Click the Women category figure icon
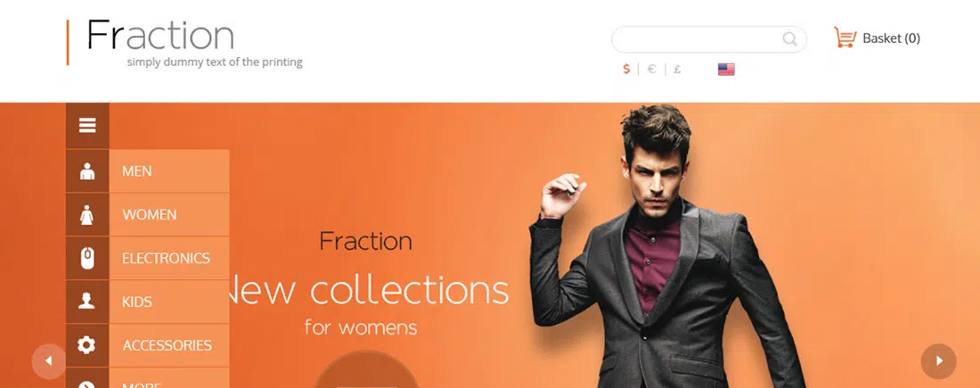Viewport: 980px width, 388px height. [x=87, y=215]
